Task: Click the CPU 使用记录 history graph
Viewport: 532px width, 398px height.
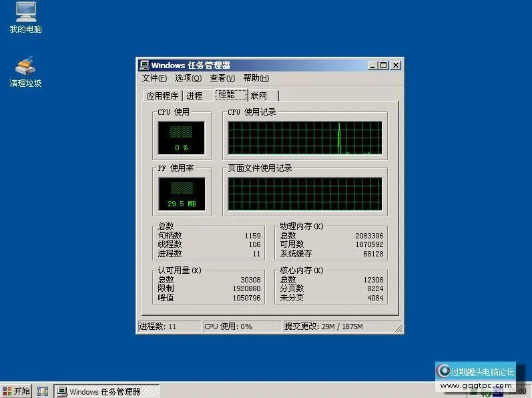Action: (304, 138)
